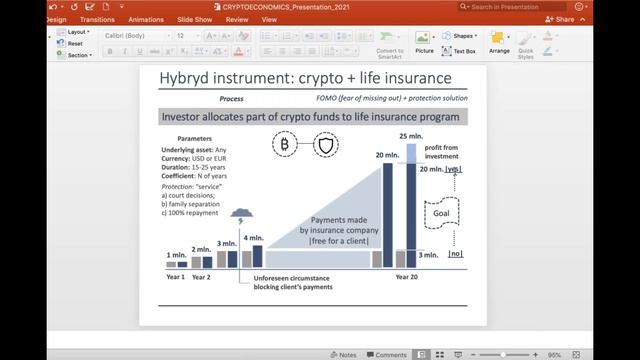This screenshot has height=360, width=640.
Task: Open the Section dropdown
Action: 75,55
